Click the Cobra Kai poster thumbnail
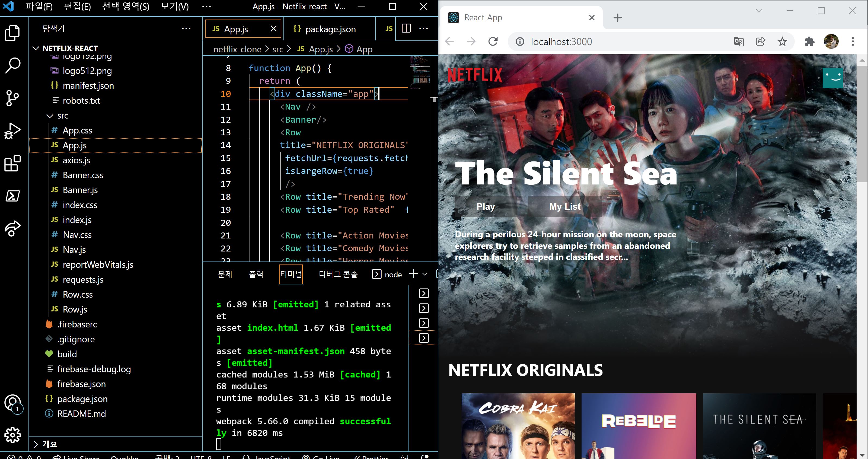868x459 pixels. (x=518, y=426)
